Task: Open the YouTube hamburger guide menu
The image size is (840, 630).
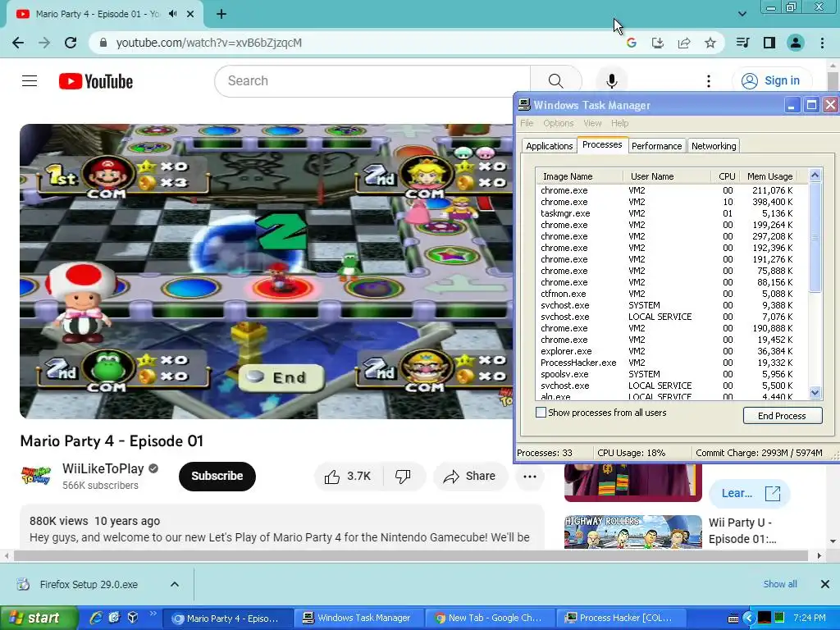Action: (x=30, y=81)
